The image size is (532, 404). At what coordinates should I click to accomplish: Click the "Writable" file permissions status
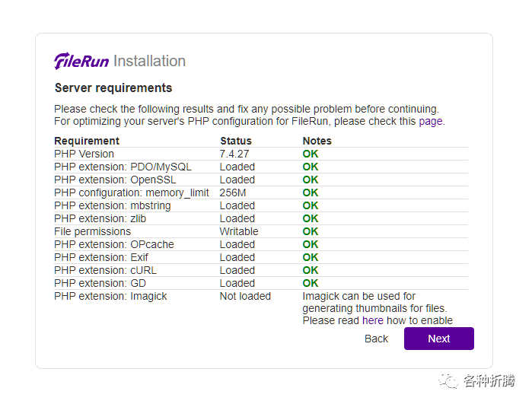(239, 231)
